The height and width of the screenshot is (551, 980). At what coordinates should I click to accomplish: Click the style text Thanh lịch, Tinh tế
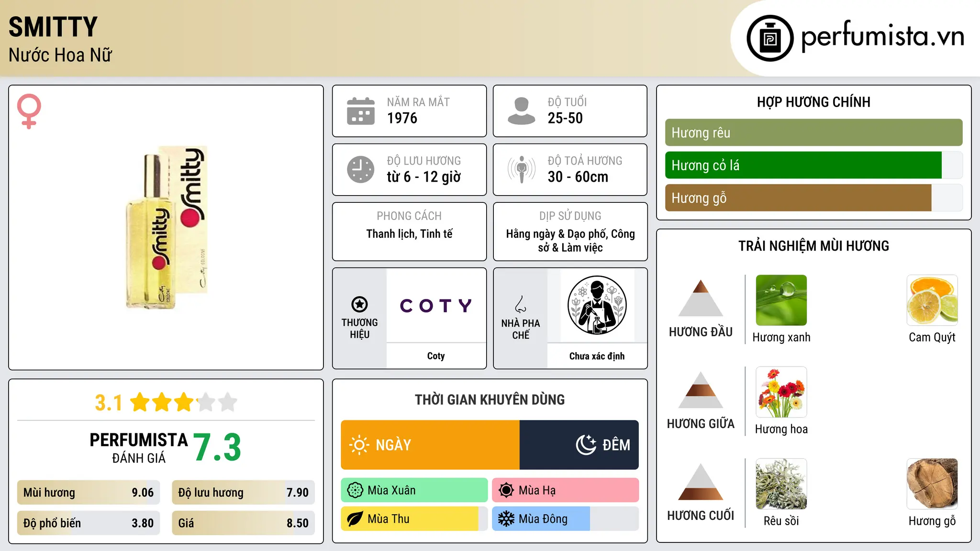pyautogui.click(x=409, y=234)
